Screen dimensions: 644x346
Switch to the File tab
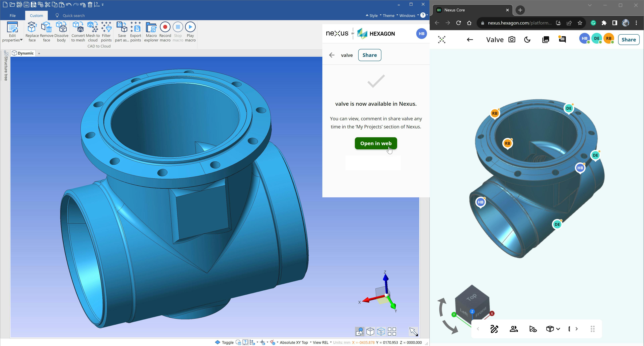(13, 15)
